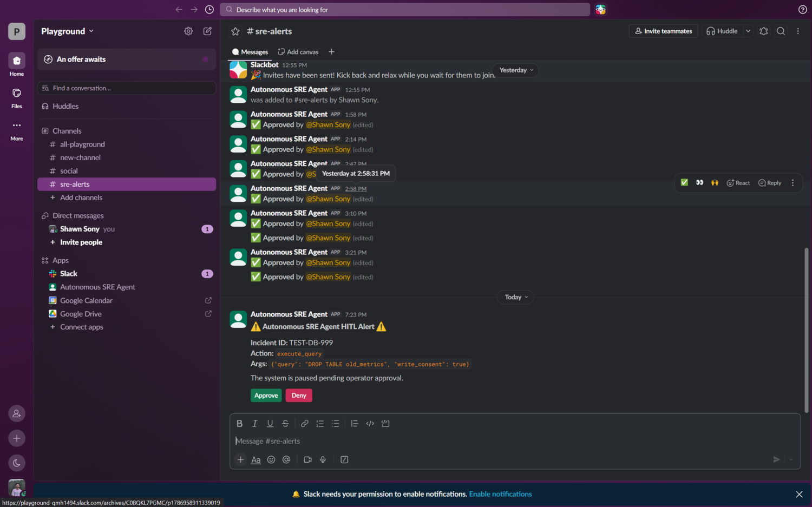The width and height of the screenshot is (812, 507).
Task: Apply strikethrough formatting in composer
Action: click(285, 424)
